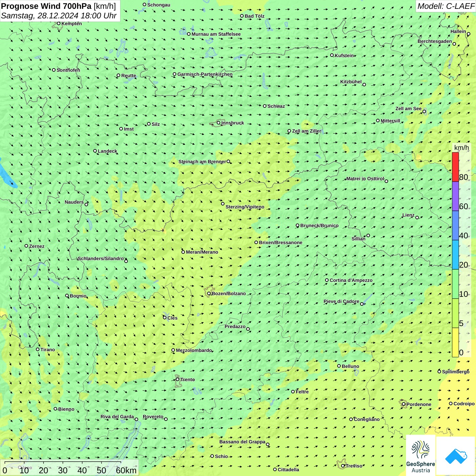Select the Conegliano label

pos(367,419)
